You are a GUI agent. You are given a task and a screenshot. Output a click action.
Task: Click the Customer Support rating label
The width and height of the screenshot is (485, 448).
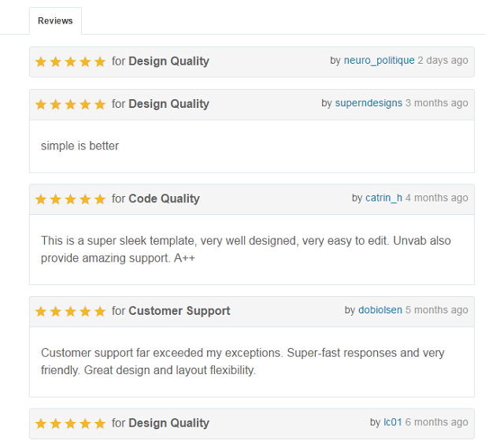coord(179,311)
